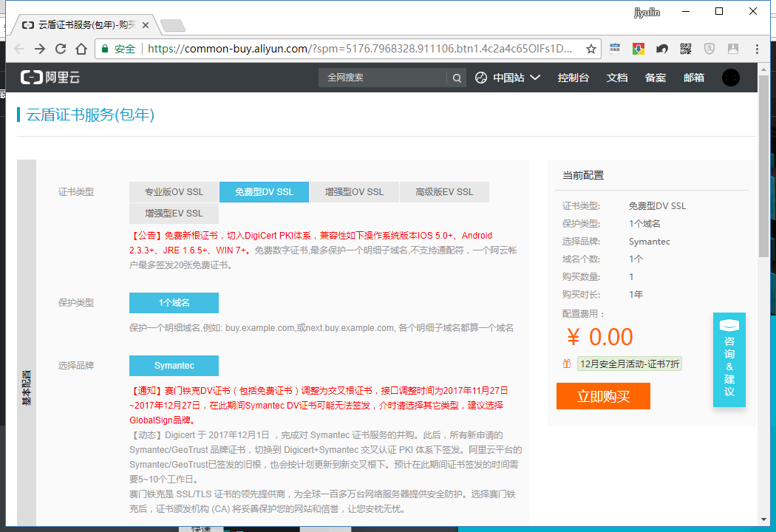Viewport: 776px width, 532px height.
Task: Open the QR code extension icon
Action: click(x=685, y=49)
